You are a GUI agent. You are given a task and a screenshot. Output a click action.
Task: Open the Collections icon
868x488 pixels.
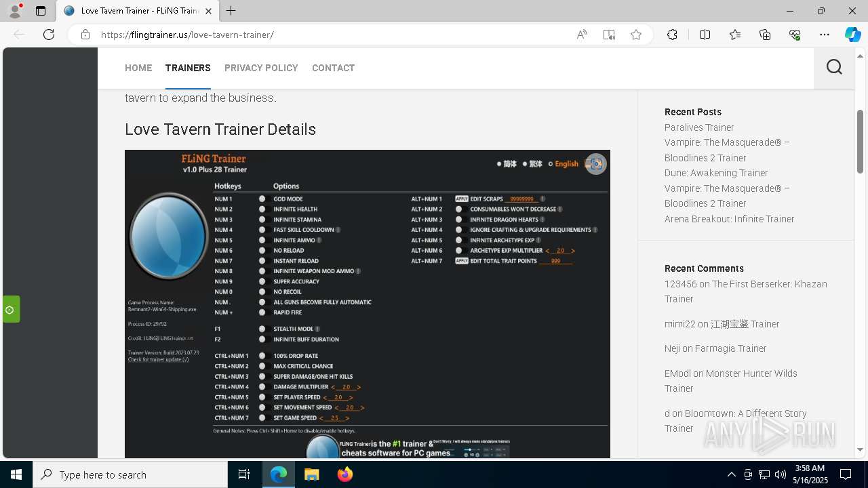(765, 35)
